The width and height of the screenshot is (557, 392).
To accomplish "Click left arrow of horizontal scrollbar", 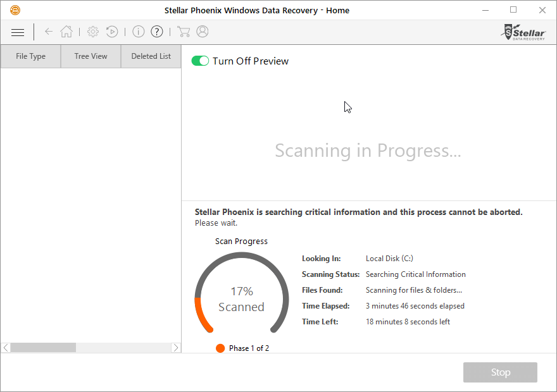I will pos(6,348).
